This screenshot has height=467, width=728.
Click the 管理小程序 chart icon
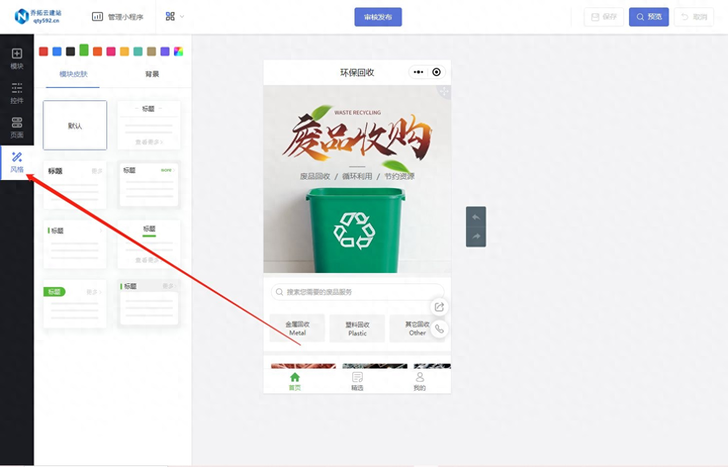tap(97, 17)
